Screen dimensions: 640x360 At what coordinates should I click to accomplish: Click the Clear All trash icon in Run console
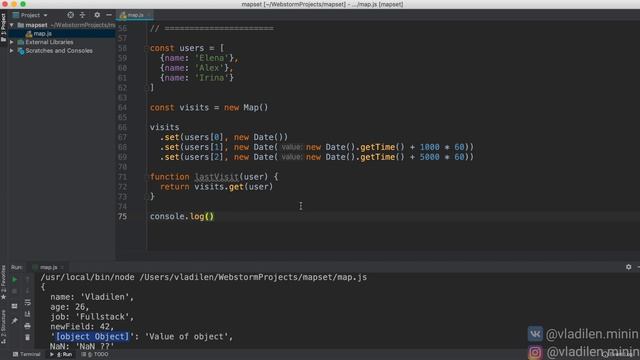coord(27,338)
